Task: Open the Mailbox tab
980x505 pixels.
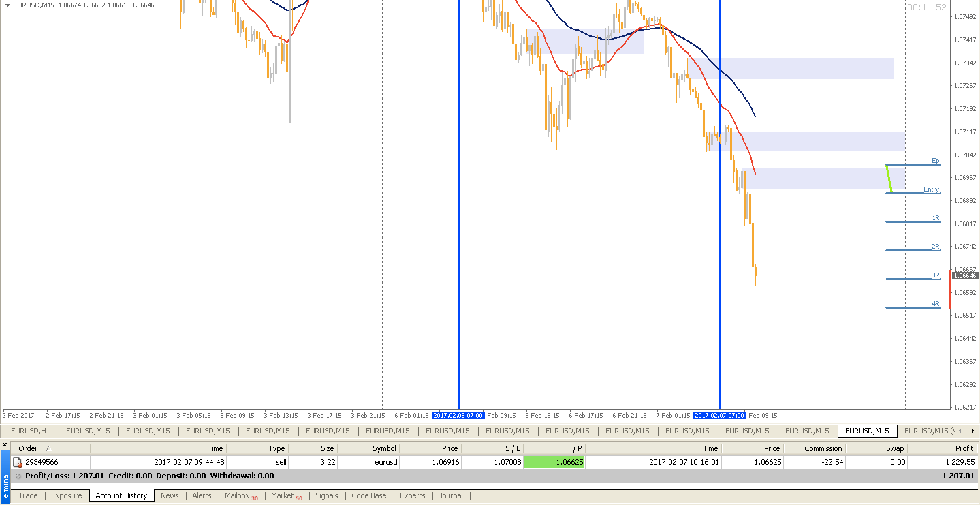Action: (x=241, y=495)
